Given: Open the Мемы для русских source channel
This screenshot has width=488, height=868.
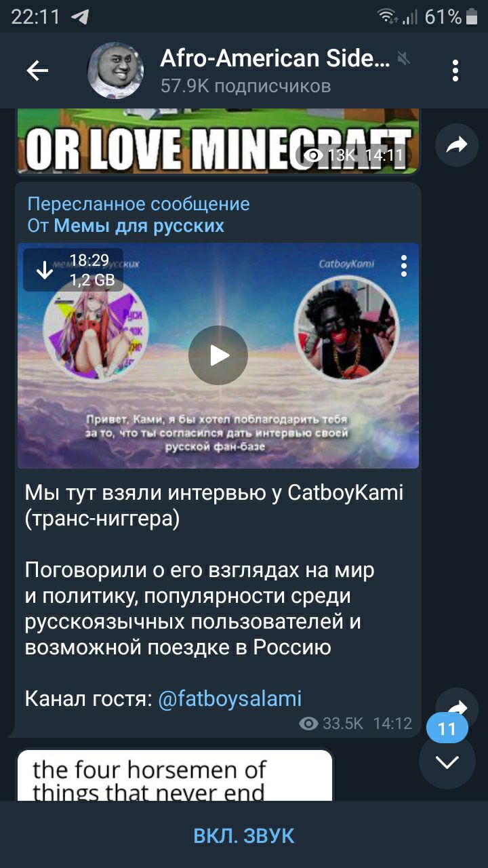Looking at the screenshot, I should [139, 225].
